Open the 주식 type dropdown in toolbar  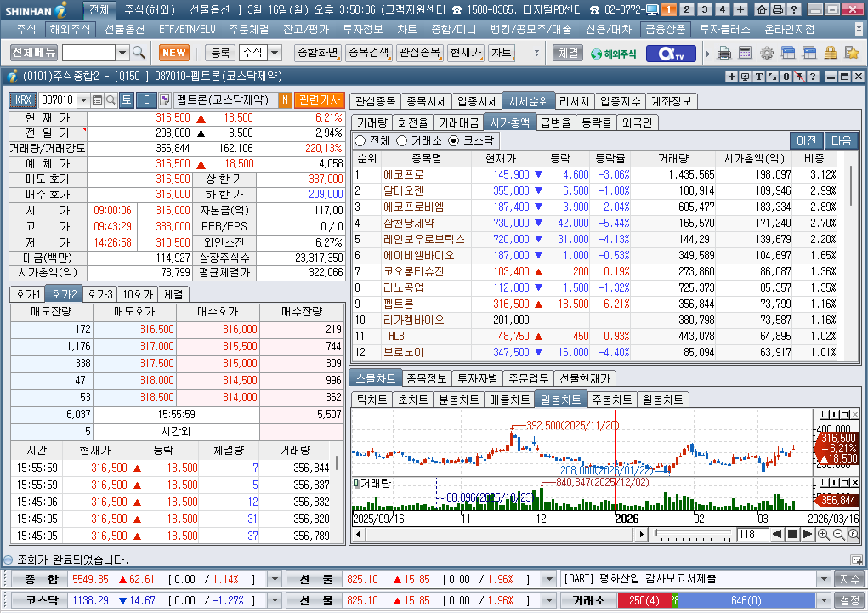[275, 53]
